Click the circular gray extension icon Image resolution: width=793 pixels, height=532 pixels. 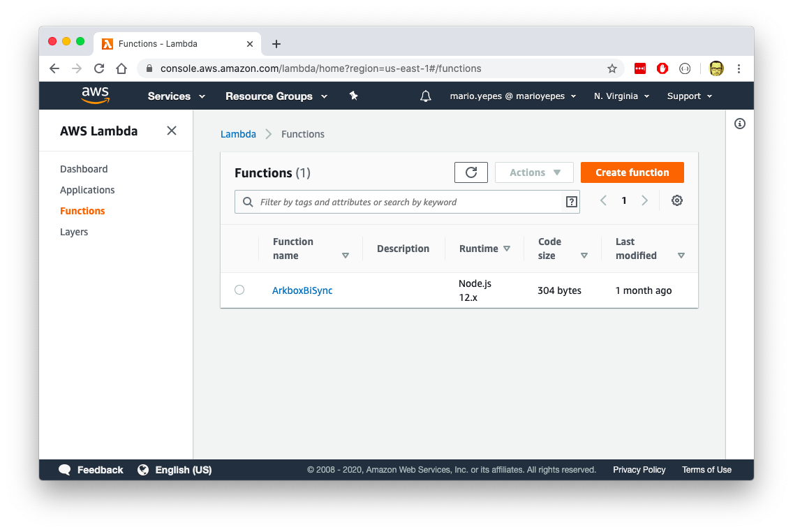click(685, 68)
